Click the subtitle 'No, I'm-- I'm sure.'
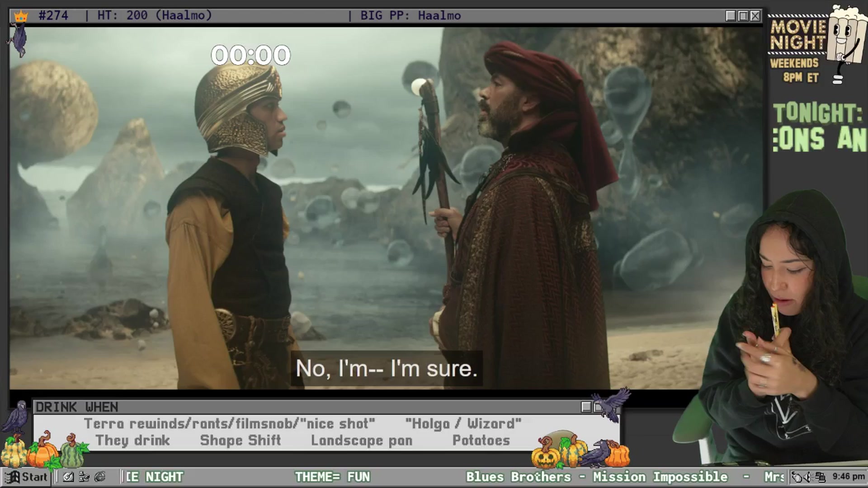This screenshot has width=868, height=488. [387, 369]
